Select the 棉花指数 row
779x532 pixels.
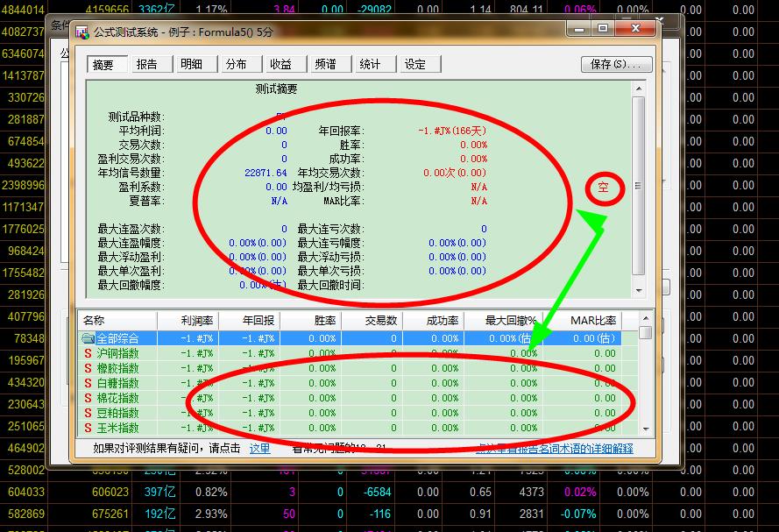coord(350,399)
